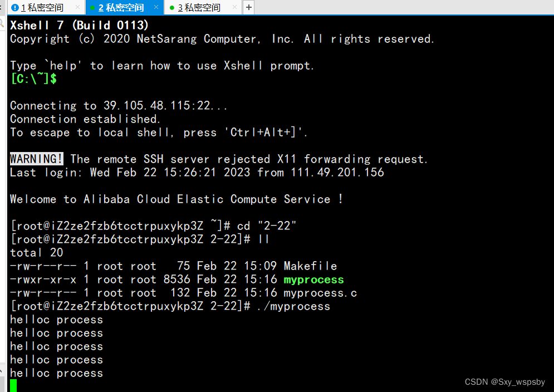Click the ./myprocess command text
Screen dimensions: 554x392
293,306
